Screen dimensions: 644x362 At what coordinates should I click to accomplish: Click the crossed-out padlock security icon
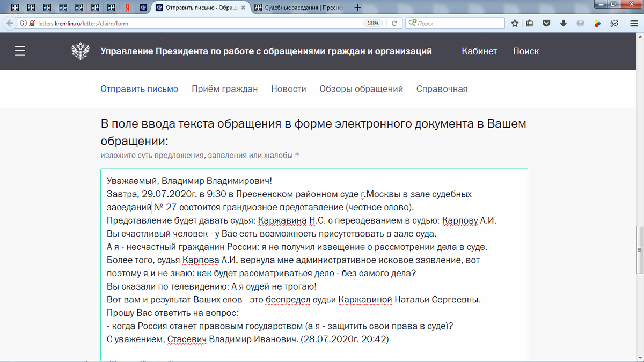[32, 23]
